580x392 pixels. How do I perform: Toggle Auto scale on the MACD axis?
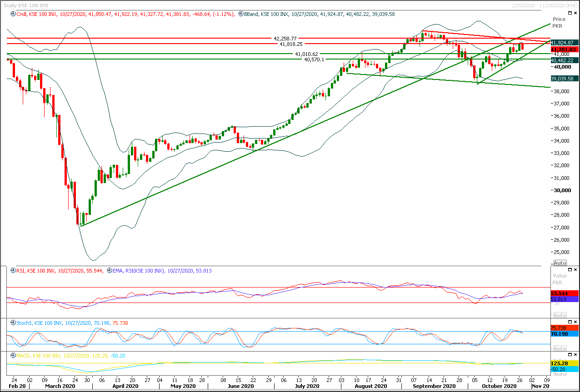tap(560, 373)
